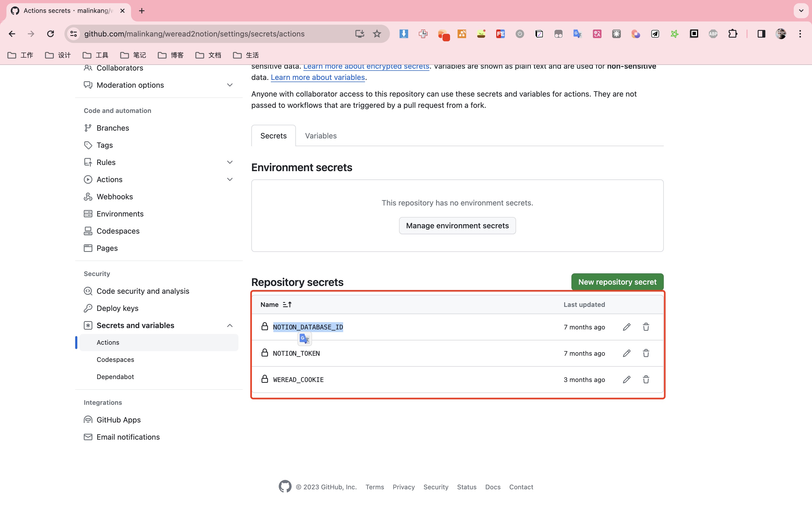Delete the WEREAD_COOKIE secret via trash icon
Image resolution: width=812 pixels, height=507 pixels.
646,380
